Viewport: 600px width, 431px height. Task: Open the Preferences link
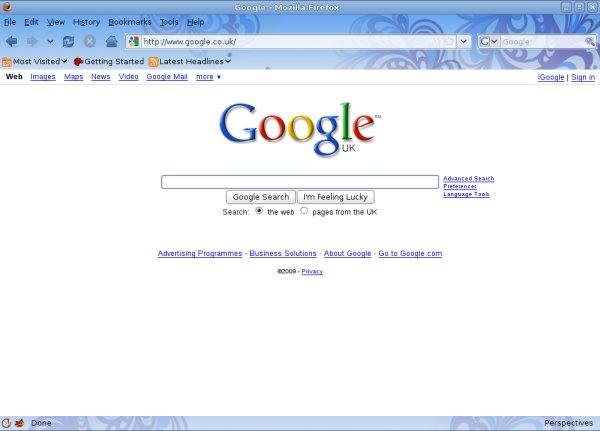[x=460, y=186]
